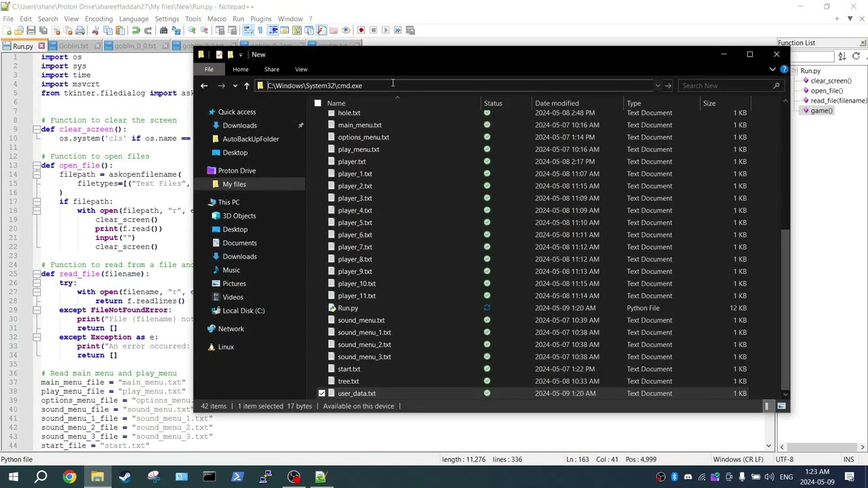This screenshot has height=488, width=868.
Task: Click the Folder as Workspace icon
Action: 334,30
